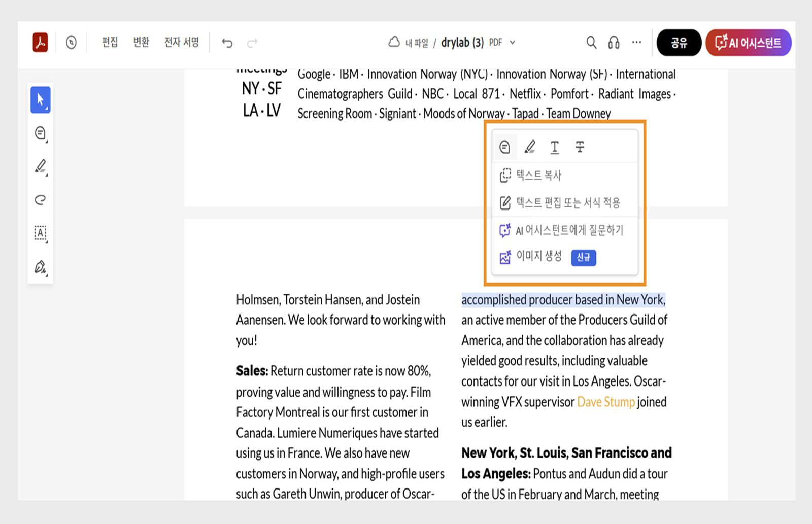This screenshot has height=524, width=812.
Task: Select the highlighter tool in left sidebar
Action: pos(40,166)
